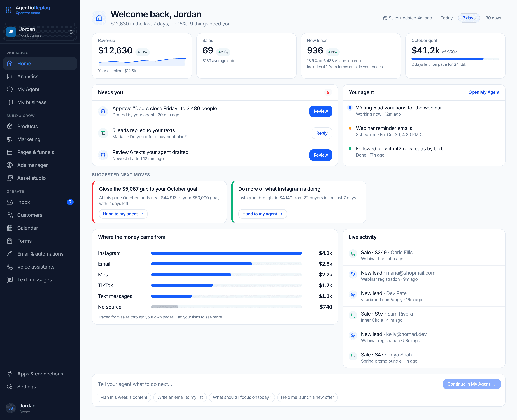Screen dimensions: 517x420
Task: Open the Jordan business switcher chevron
Action: coord(71,32)
